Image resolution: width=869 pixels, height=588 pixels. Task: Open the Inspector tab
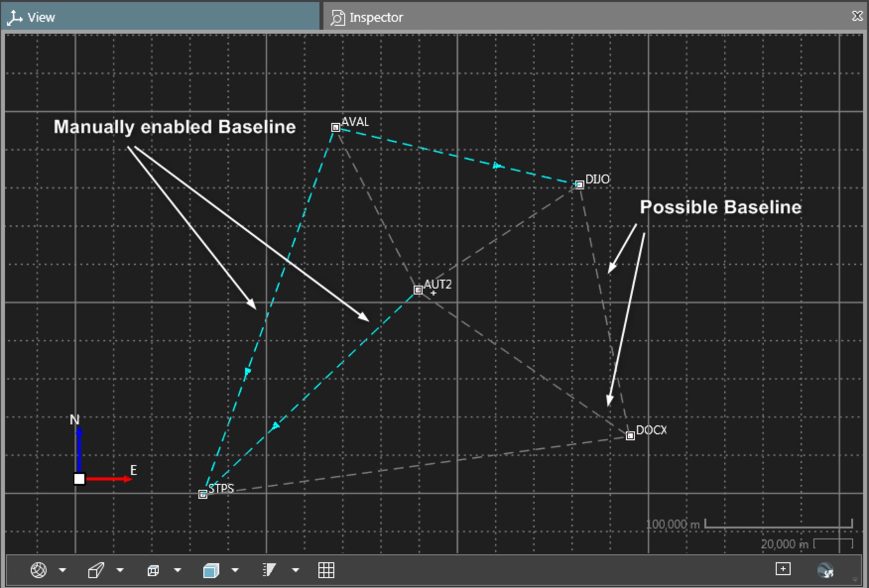[593, 17]
